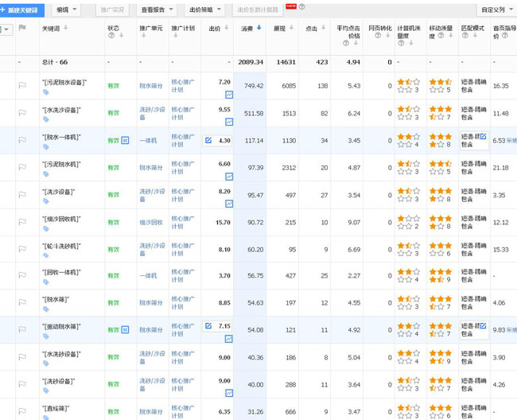
Task: Sort by 点击 column arrow
Action: 324,28
